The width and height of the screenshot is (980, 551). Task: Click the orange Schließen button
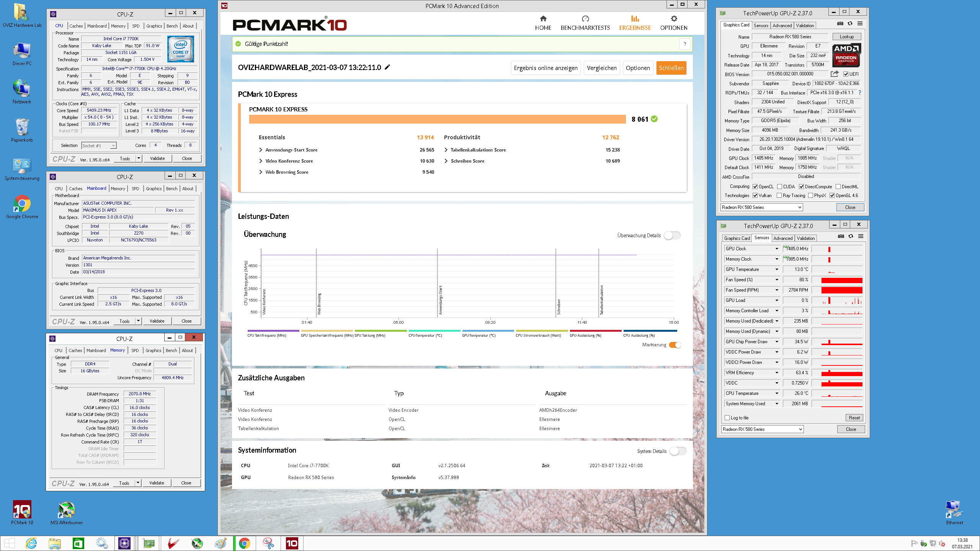click(x=671, y=68)
